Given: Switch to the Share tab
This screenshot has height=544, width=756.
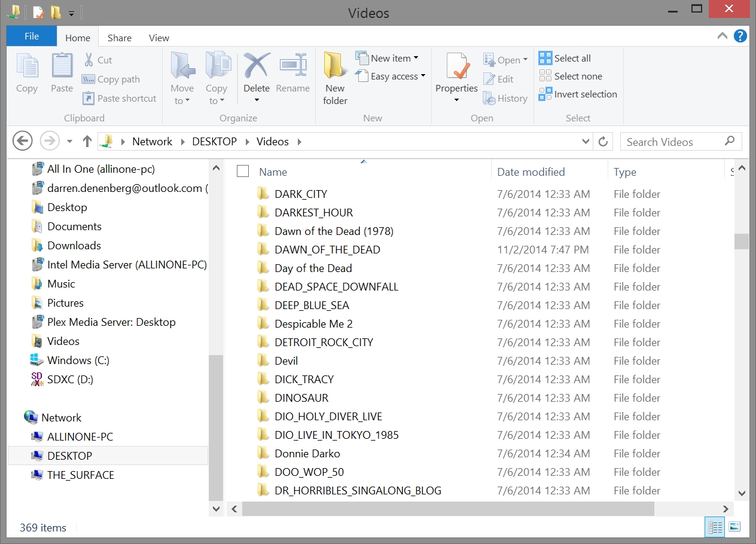Looking at the screenshot, I should click(x=120, y=38).
